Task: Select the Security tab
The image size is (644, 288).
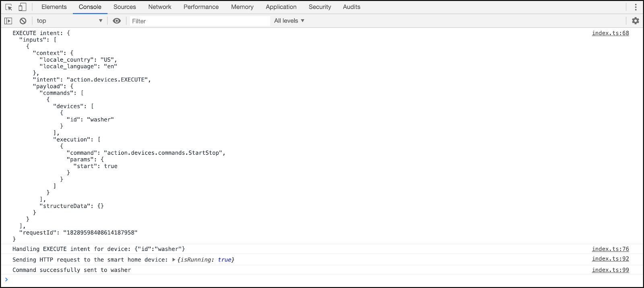Action: (x=320, y=7)
